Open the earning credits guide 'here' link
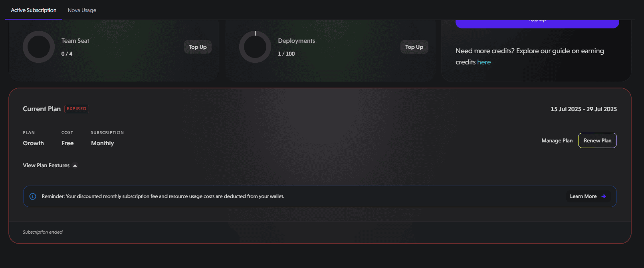 tap(484, 62)
